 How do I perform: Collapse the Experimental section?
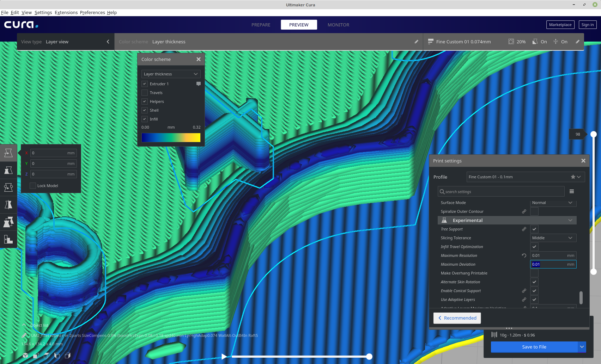[x=507, y=220]
